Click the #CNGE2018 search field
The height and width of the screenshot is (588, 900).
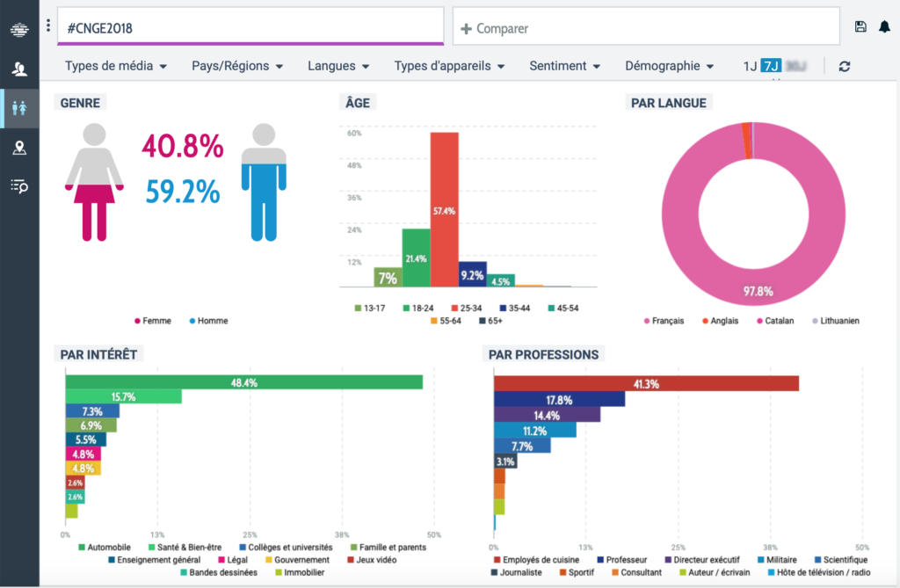[250, 26]
